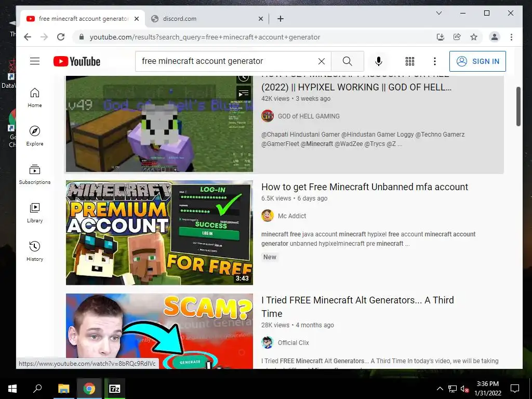
Task: Open Library in the sidebar
Action: point(35,212)
